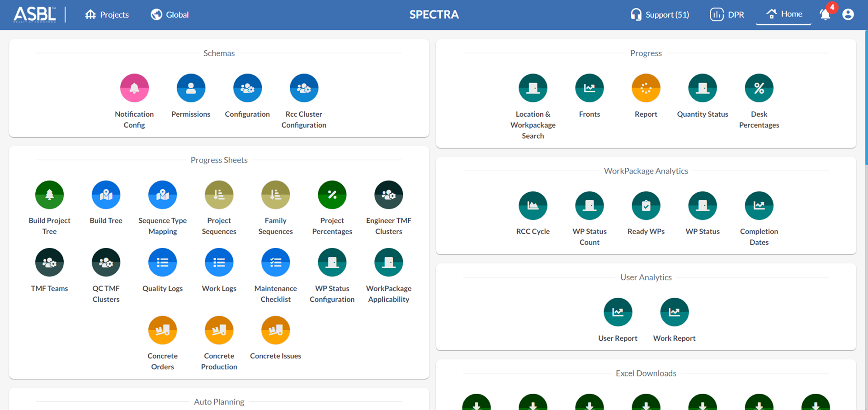Image resolution: width=868 pixels, height=410 pixels.
Task: Open the Build Tree icon
Action: [x=106, y=195]
